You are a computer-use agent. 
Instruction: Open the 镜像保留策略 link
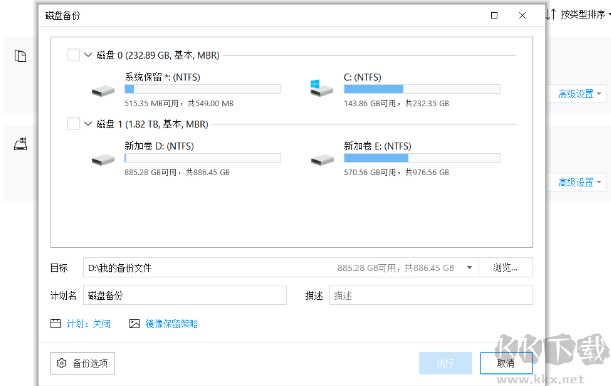pos(171,324)
